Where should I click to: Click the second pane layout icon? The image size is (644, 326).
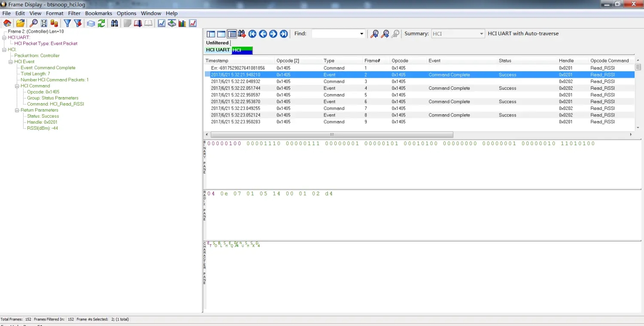(221, 34)
